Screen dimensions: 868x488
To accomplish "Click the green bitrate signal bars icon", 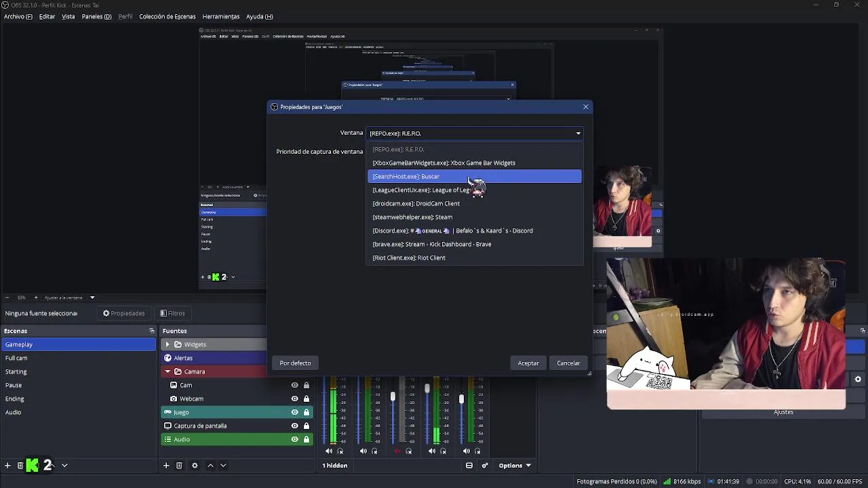I will coord(667,482).
